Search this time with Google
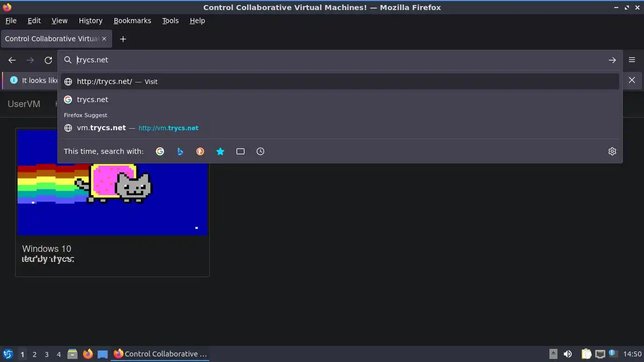The width and height of the screenshot is (644, 362). (160, 151)
